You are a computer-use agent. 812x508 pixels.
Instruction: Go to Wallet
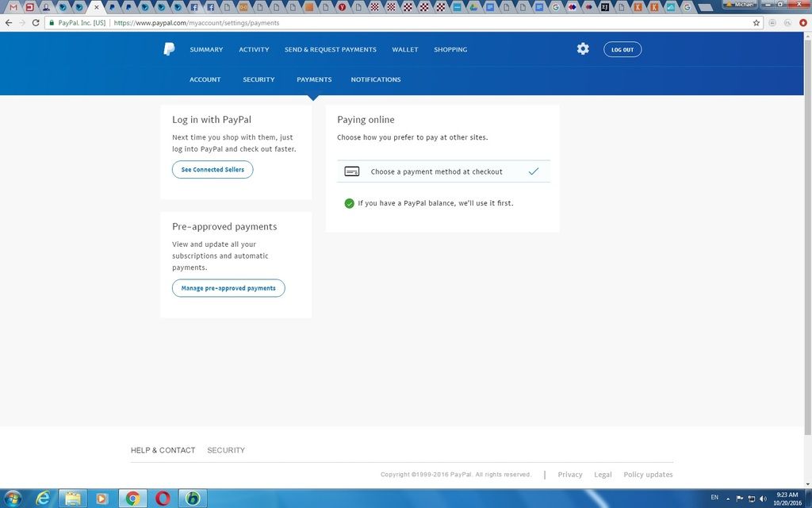point(405,50)
